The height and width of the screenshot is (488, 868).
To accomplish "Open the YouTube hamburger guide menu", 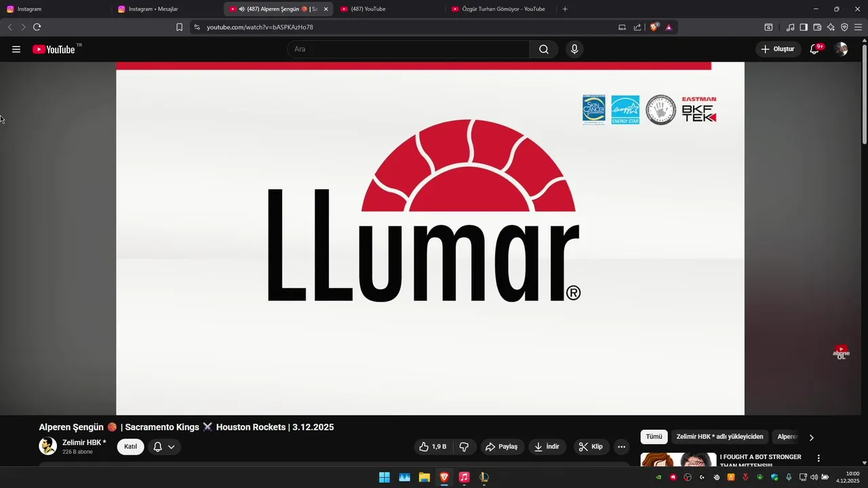I will point(16,49).
